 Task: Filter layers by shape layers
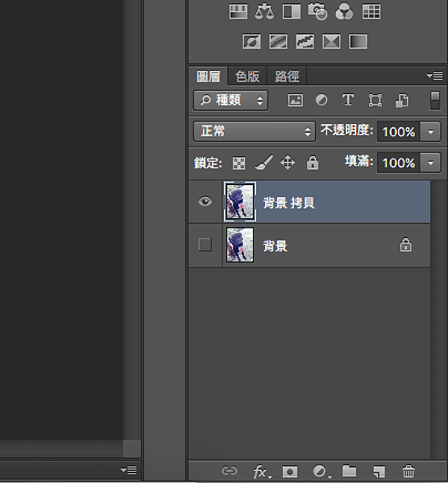(x=375, y=101)
